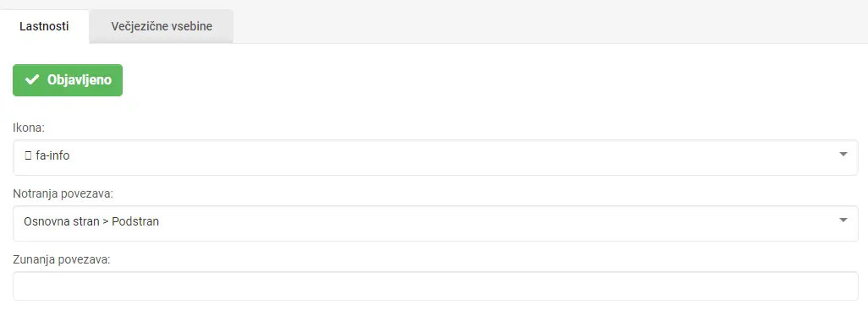Toggle the green Objavljeno published button
This screenshot has height=310, width=868.
coord(68,80)
